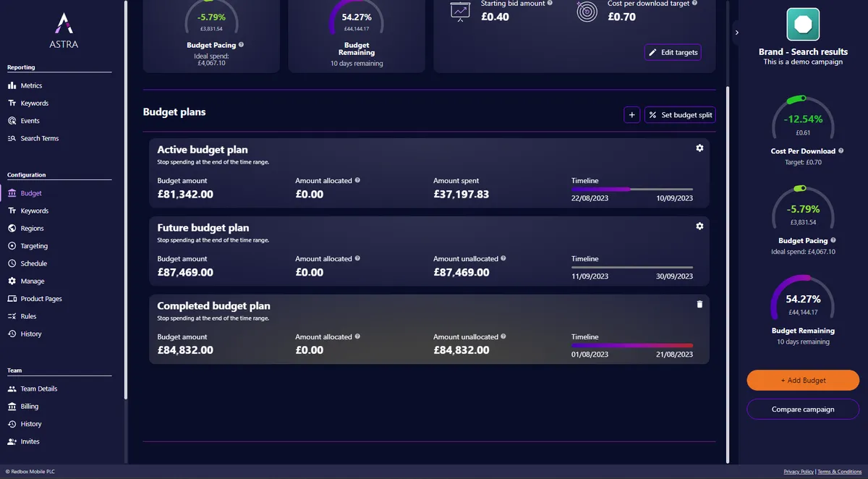Click the Astra logo

[64, 32]
